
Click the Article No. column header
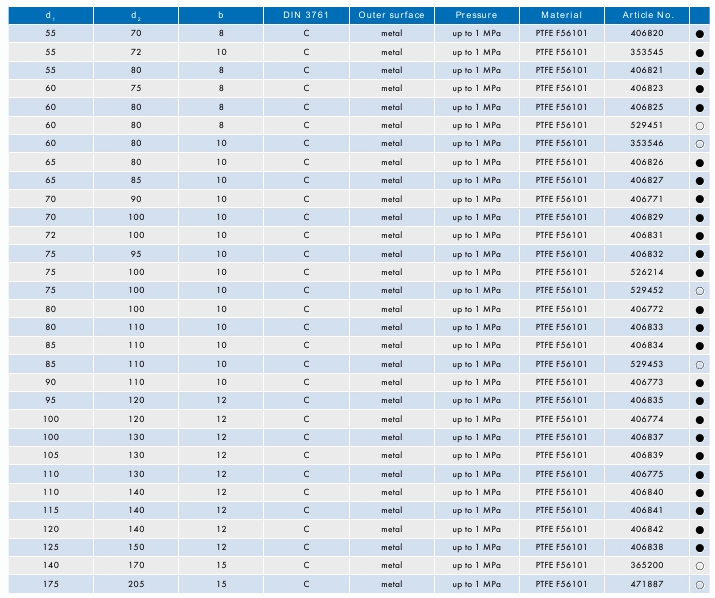pyautogui.click(x=646, y=15)
